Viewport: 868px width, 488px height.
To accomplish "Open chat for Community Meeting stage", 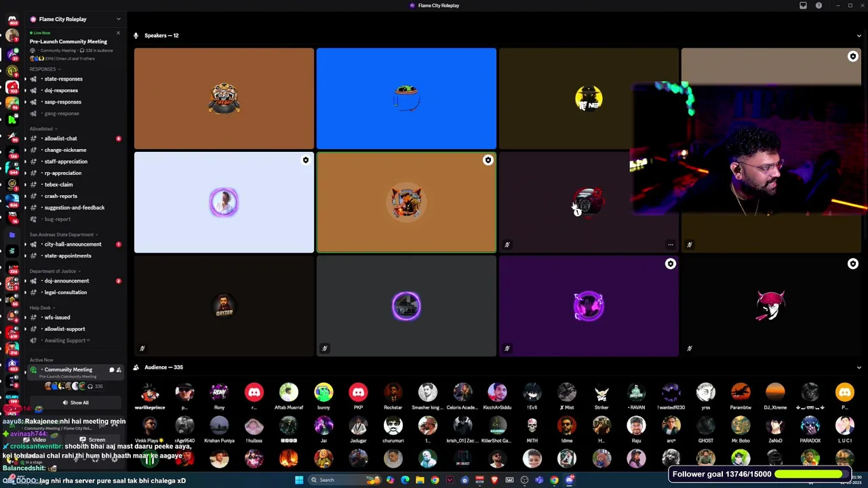I will (111, 369).
